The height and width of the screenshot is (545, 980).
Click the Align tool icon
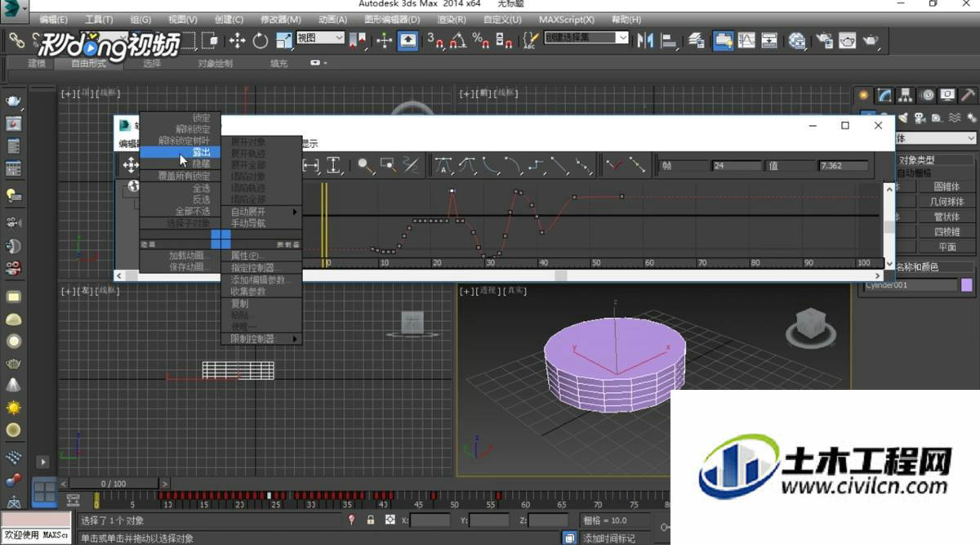point(669,39)
